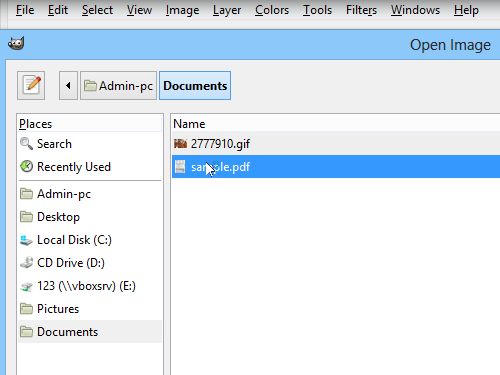Select Admin-pc in the Places list

90,194
